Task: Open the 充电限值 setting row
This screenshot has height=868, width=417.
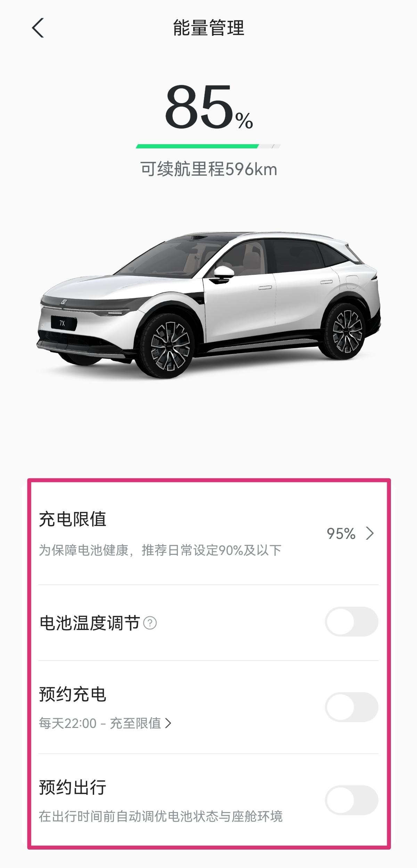Action: point(208,534)
